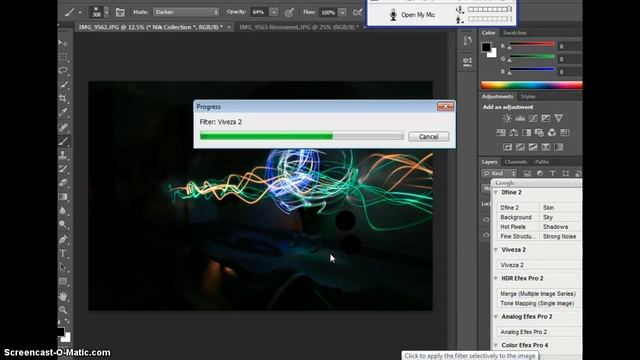
Task: Select the Blur tool
Action: [63, 211]
